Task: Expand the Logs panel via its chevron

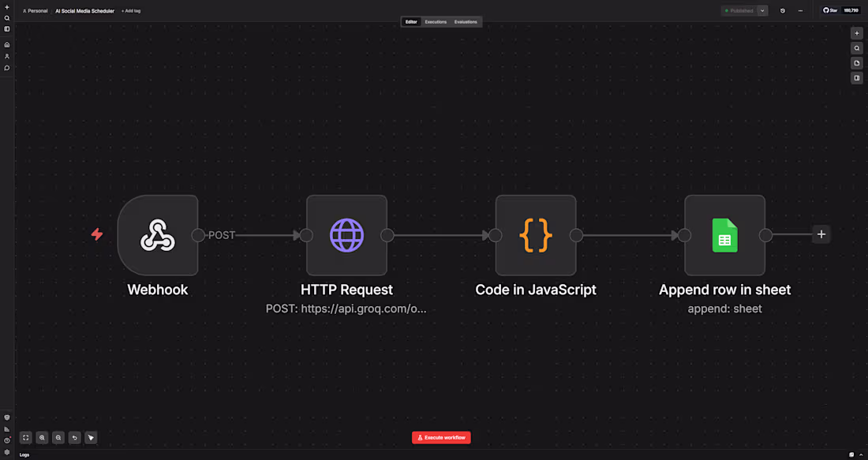Action: coord(862,454)
